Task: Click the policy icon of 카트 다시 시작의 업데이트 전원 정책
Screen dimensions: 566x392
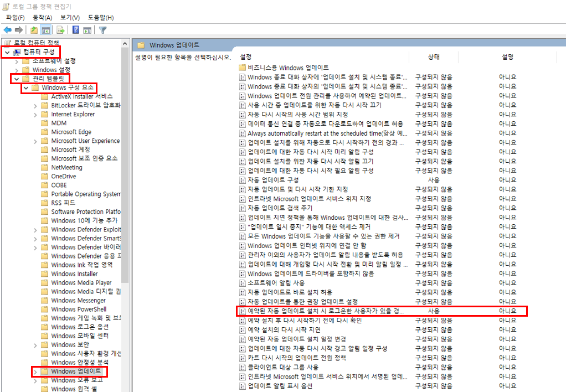Action: 243,358
